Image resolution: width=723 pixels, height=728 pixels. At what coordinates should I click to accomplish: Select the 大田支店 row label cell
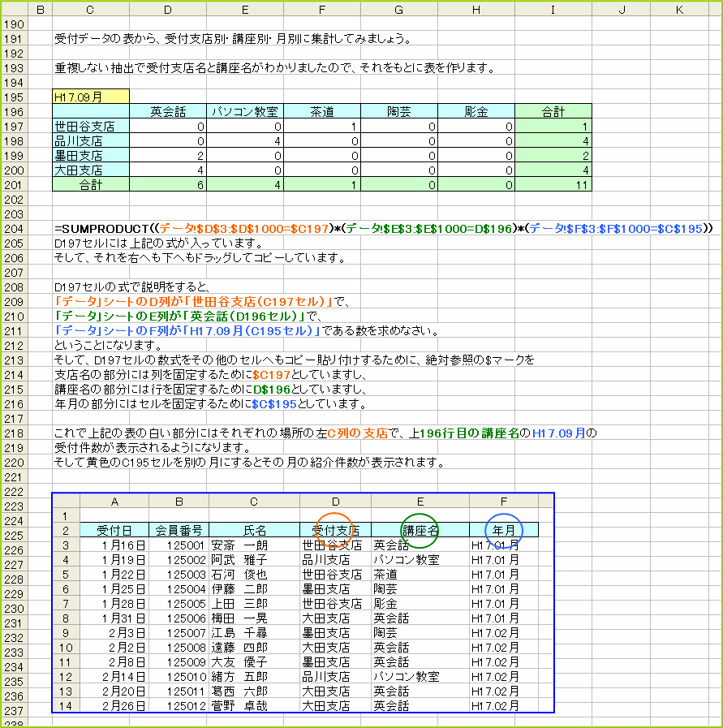89,170
